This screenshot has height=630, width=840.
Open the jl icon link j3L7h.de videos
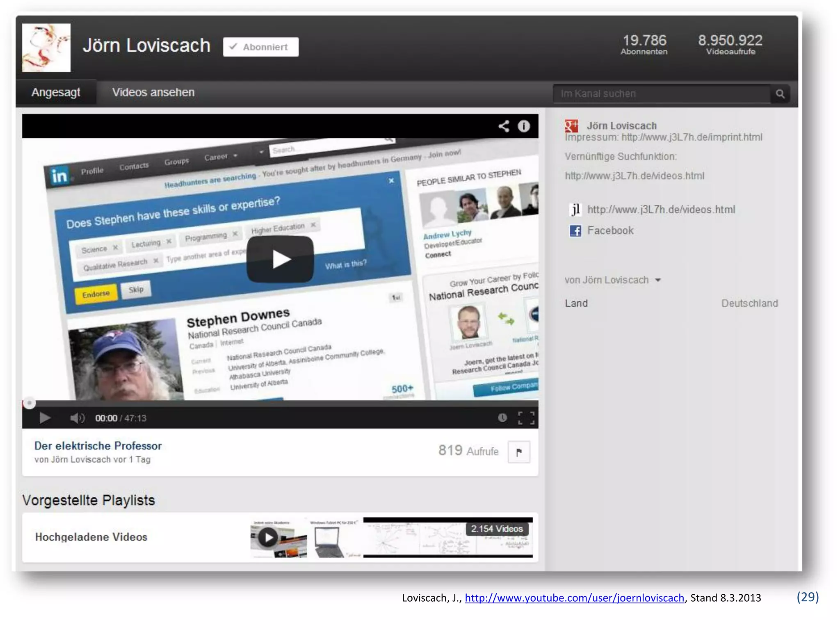[661, 210]
